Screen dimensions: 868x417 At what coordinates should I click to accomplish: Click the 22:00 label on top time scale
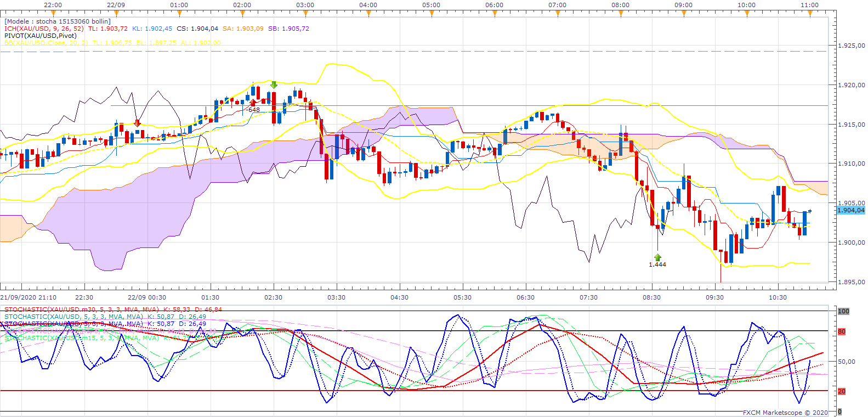tap(53, 5)
